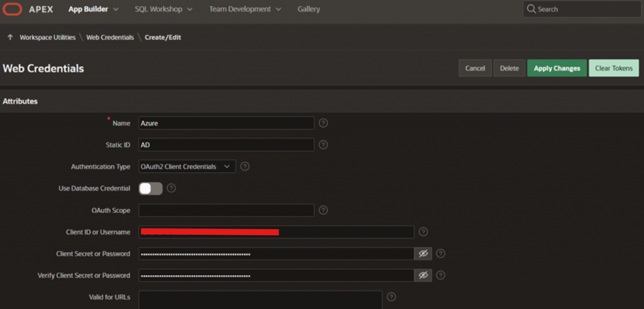Expand the App Builder menu arrow
Screen dimensions: 644x309
(116, 9)
